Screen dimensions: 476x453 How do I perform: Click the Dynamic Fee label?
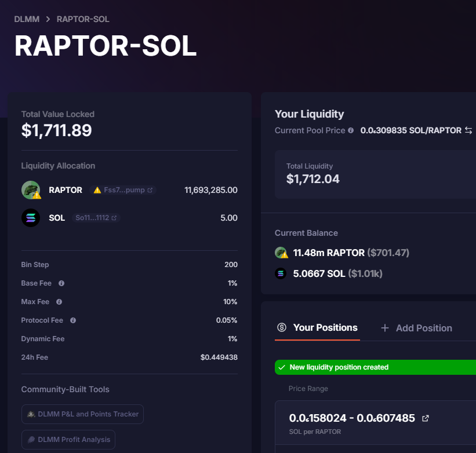[x=43, y=339]
